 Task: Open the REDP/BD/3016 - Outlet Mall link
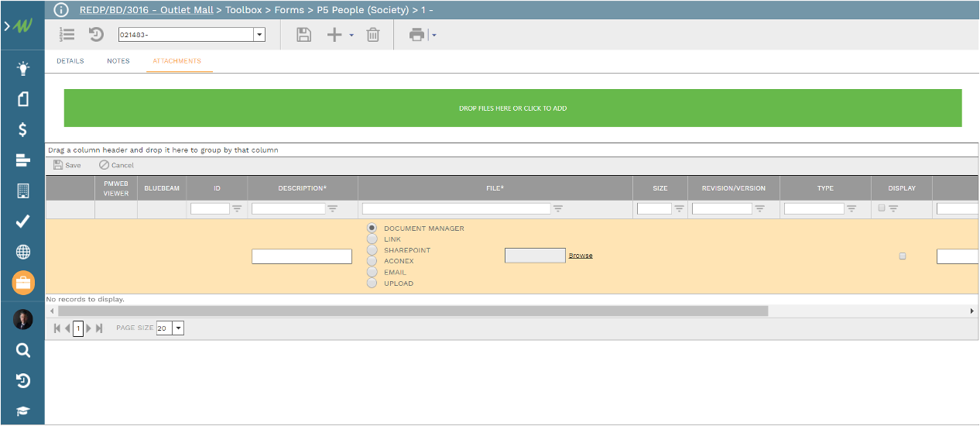(x=146, y=10)
